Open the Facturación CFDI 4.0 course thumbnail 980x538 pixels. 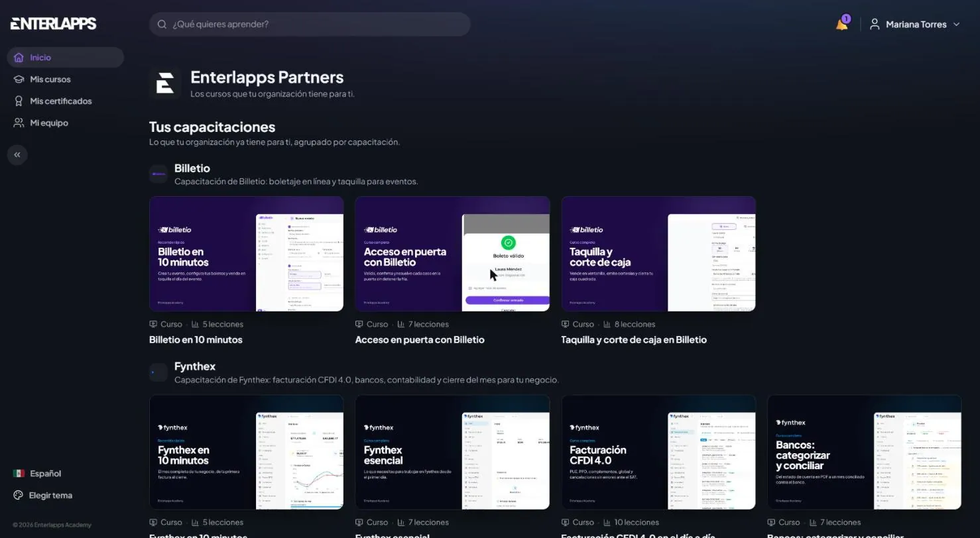tap(658, 452)
